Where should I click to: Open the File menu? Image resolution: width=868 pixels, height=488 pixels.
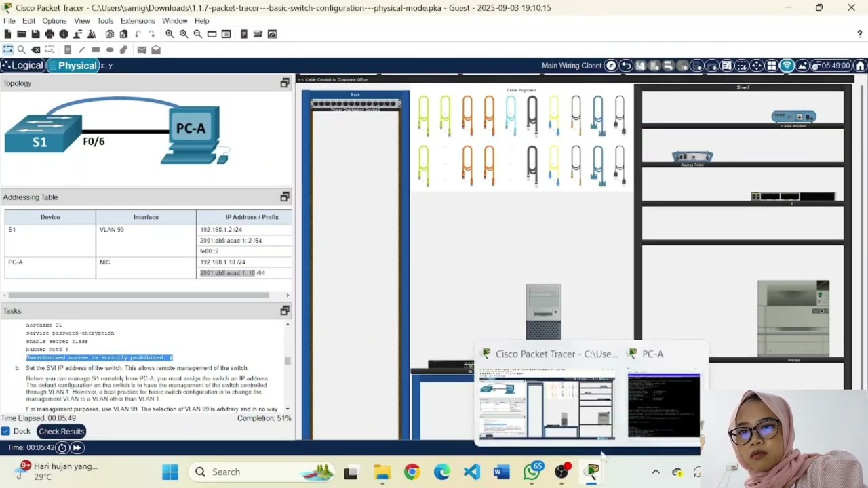pos(9,21)
